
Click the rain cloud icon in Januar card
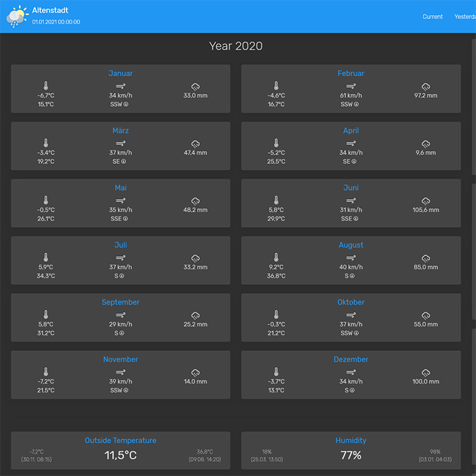(x=196, y=87)
